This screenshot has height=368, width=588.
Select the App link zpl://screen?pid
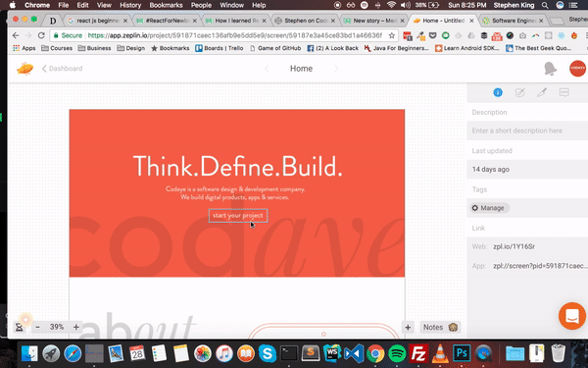coord(540,266)
